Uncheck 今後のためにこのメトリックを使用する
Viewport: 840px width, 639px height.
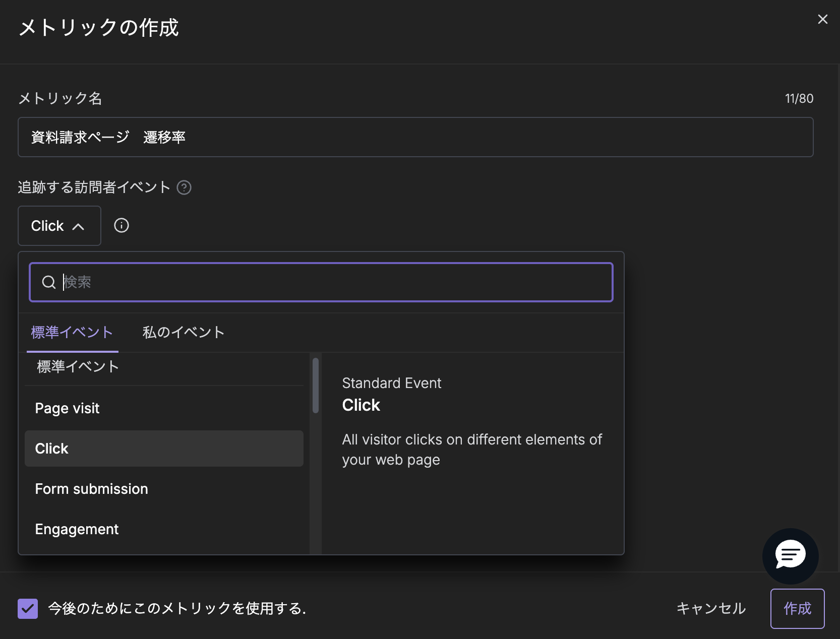tap(28, 608)
